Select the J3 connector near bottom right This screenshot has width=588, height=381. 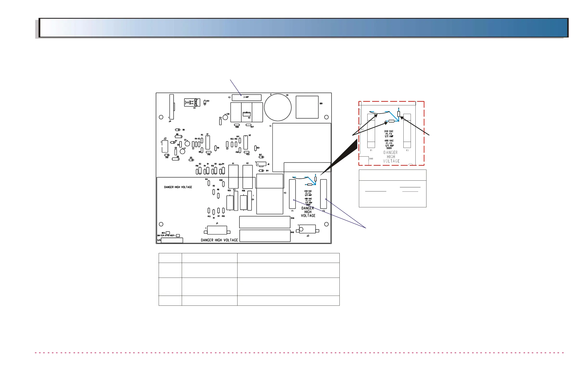coord(307,229)
